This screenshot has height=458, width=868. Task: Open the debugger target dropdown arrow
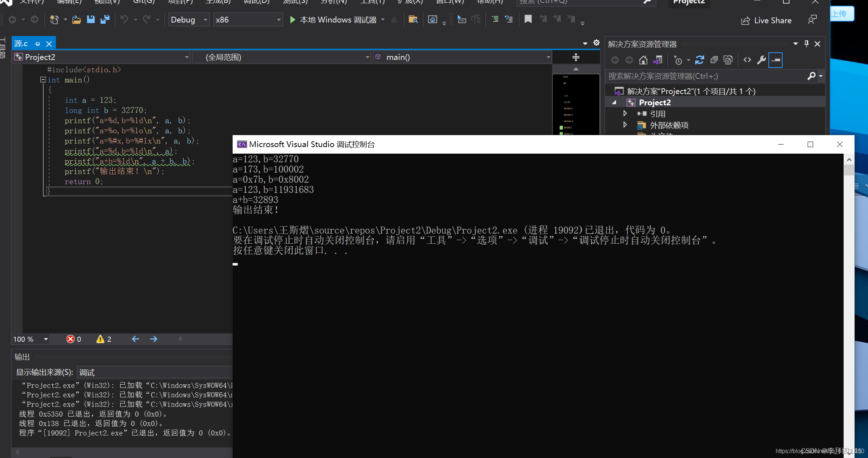[383, 20]
